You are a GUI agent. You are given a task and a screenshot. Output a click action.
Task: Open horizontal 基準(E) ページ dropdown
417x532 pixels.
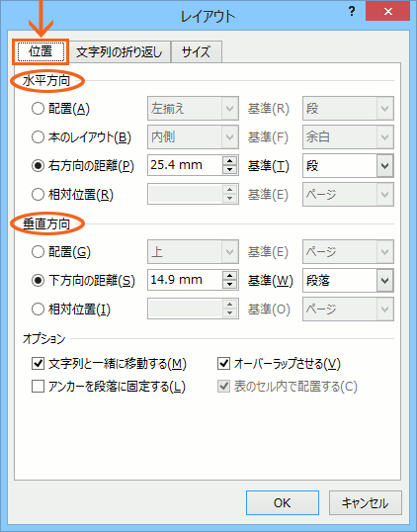(348, 195)
